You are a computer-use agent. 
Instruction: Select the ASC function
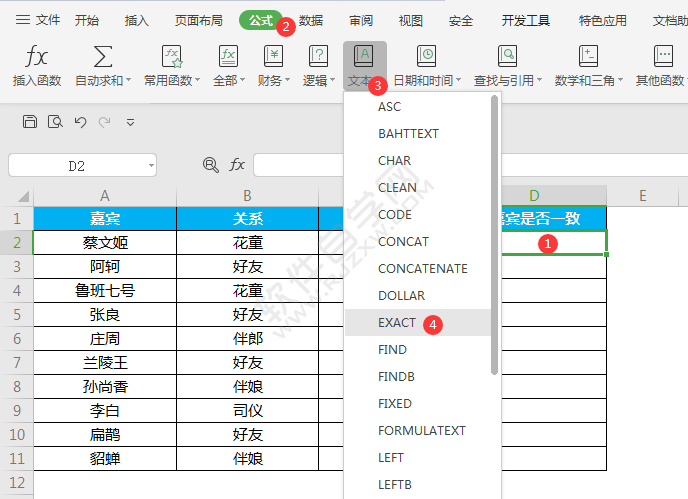click(418, 107)
